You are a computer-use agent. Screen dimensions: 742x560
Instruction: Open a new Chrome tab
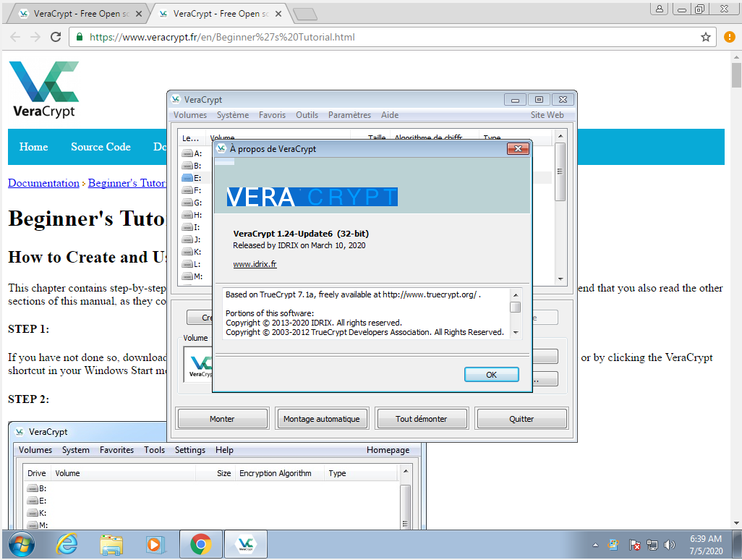tap(305, 14)
